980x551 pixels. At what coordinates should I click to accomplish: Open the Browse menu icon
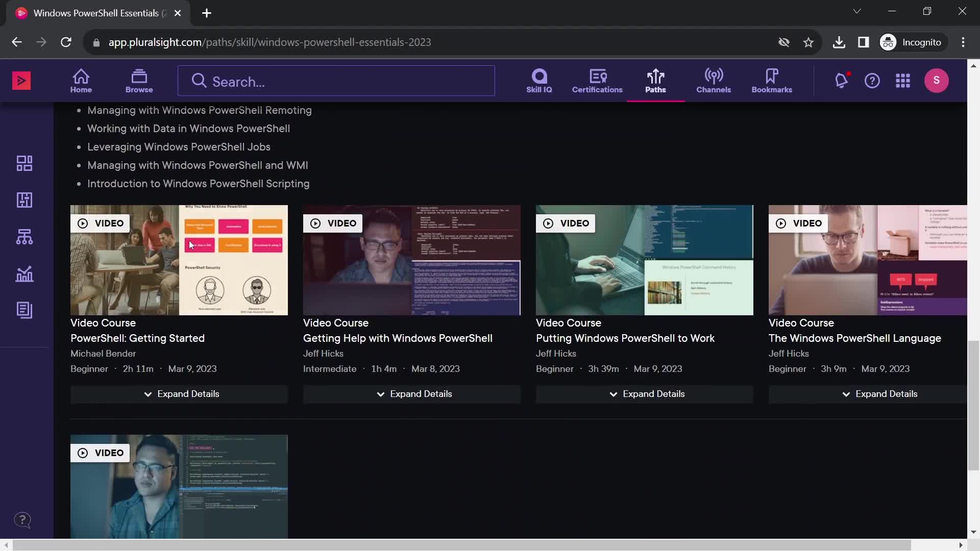click(139, 81)
